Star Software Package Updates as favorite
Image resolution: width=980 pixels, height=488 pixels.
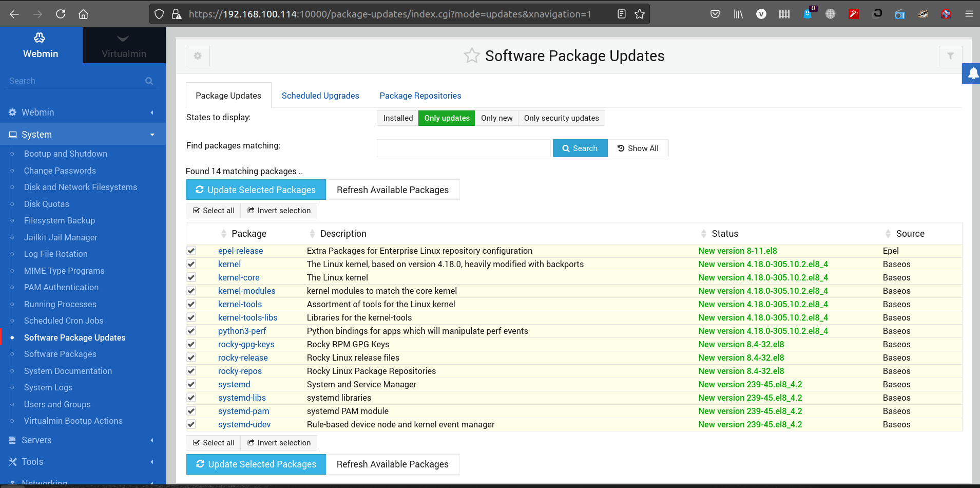[471, 55]
